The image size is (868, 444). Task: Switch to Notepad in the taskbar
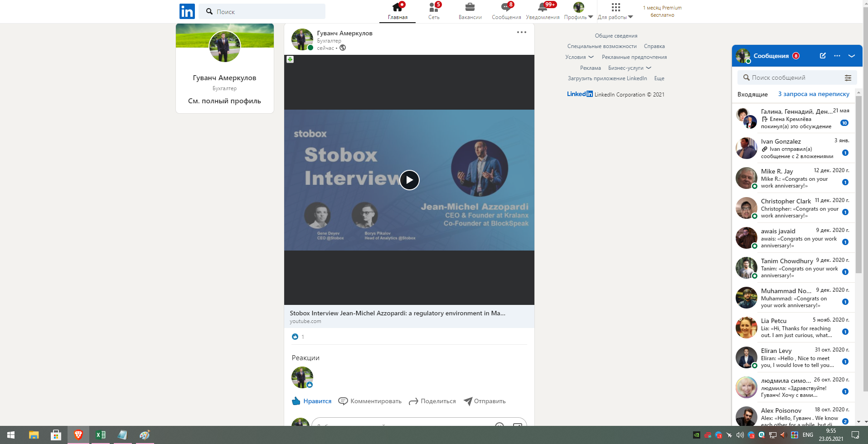(x=122, y=435)
